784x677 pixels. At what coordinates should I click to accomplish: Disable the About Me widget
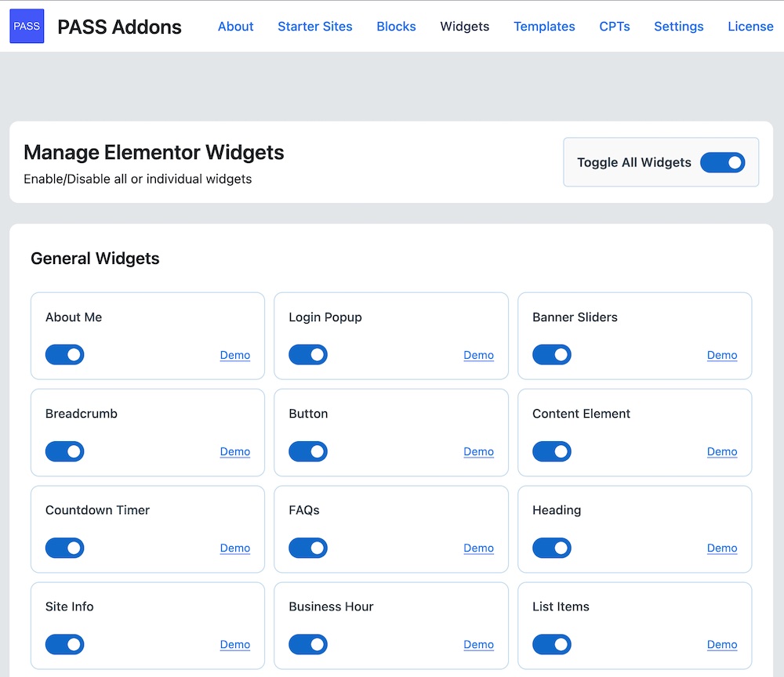coord(64,355)
